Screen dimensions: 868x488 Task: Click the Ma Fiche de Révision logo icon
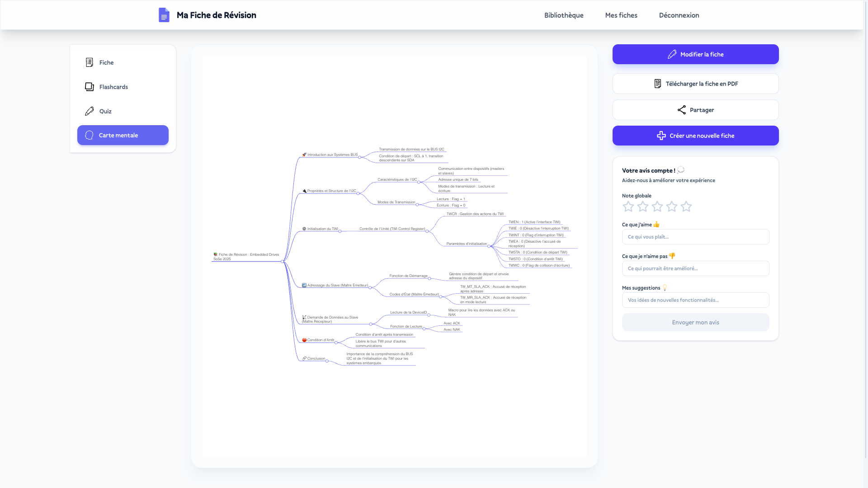coord(164,15)
